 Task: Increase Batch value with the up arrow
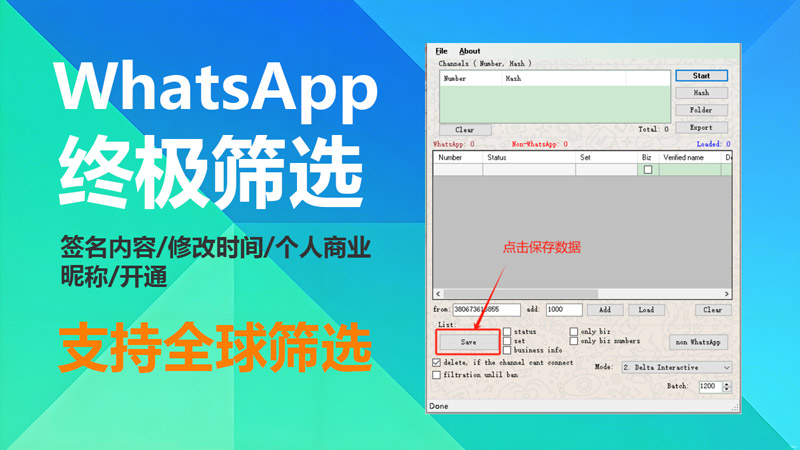coord(727,384)
